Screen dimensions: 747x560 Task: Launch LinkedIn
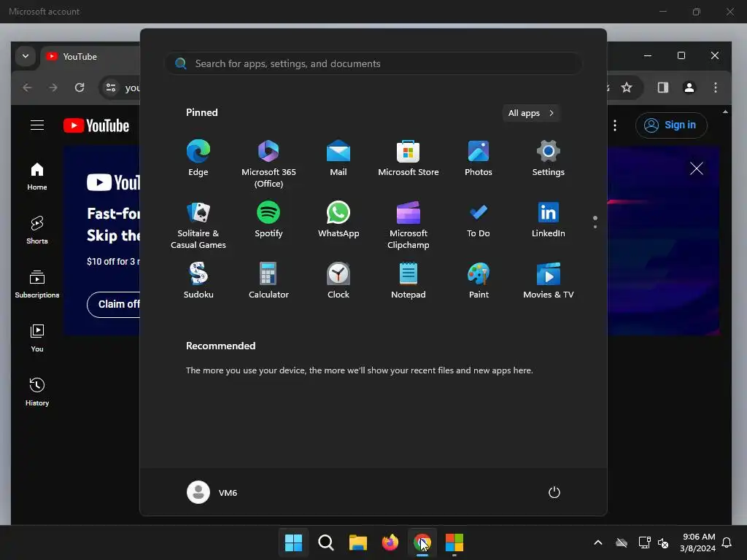(549, 219)
